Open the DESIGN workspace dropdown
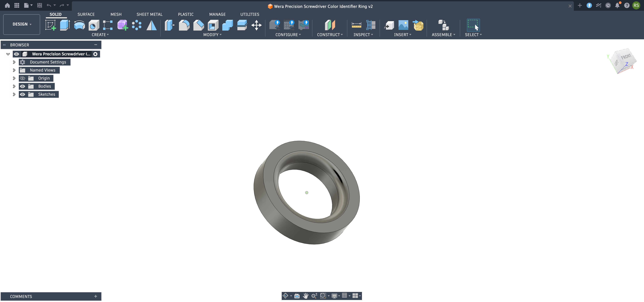Image resolution: width=644 pixels, height=302 pixels. pyautogui.click(x=21, y=24)
